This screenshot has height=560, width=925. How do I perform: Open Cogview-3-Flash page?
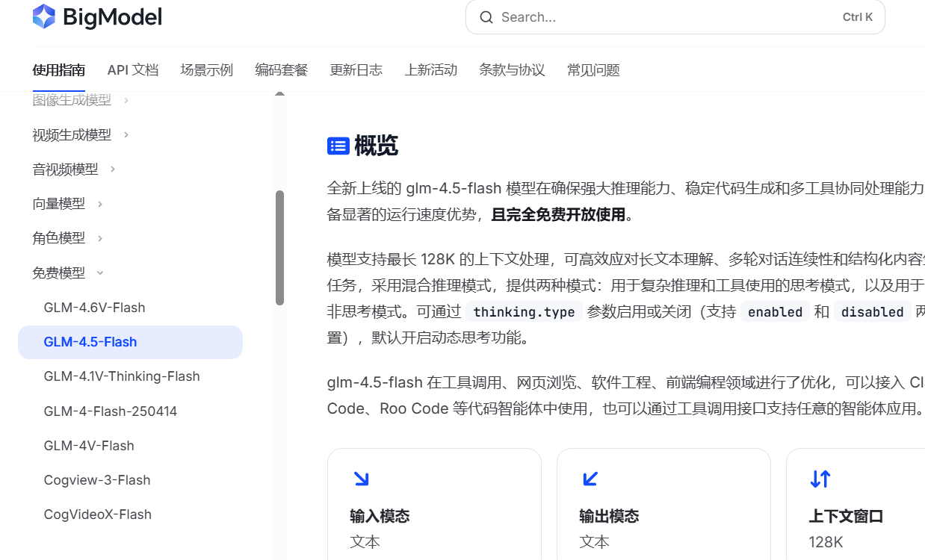click(x=130, y=480)
